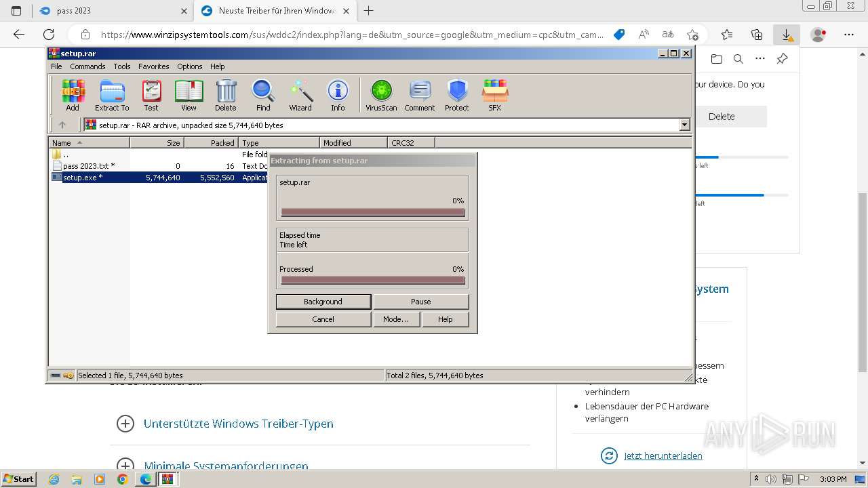
Task: Open Internet Explorer from the taskbar
Action: point(54,479)
